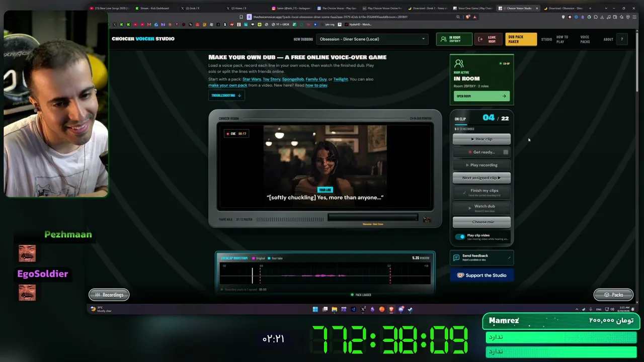Open the Choose mic selector

481,222
